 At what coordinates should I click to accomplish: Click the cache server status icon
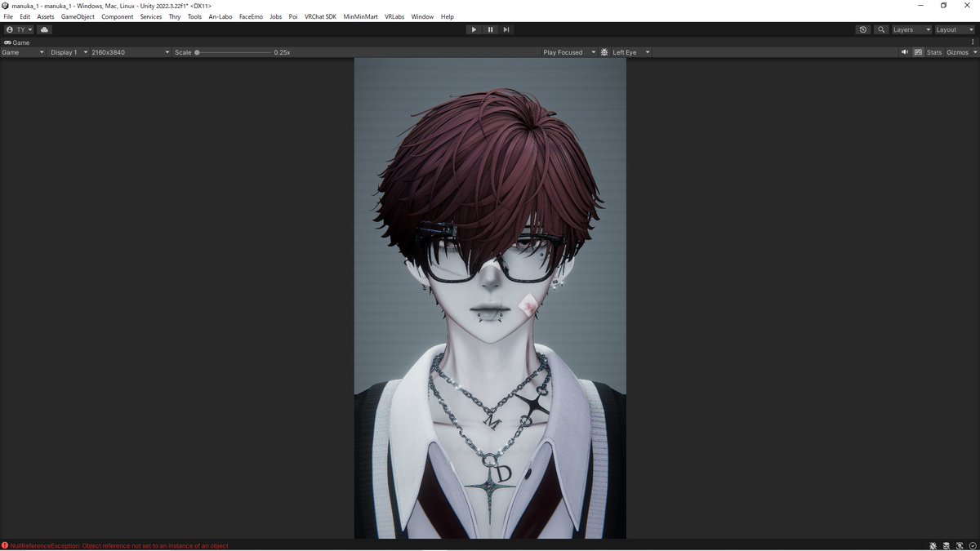947,545
